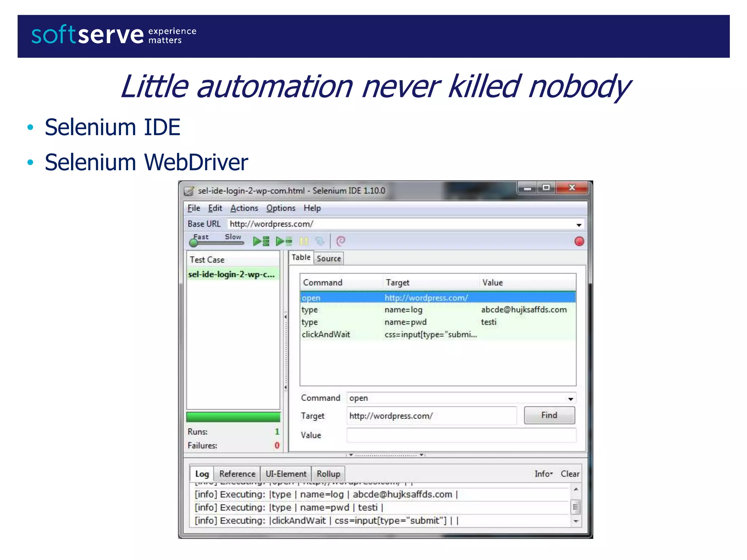Close the Selenium IDE window
This screenshot has width=747, height=560.
pyautogui.click(x=572, y=188)
